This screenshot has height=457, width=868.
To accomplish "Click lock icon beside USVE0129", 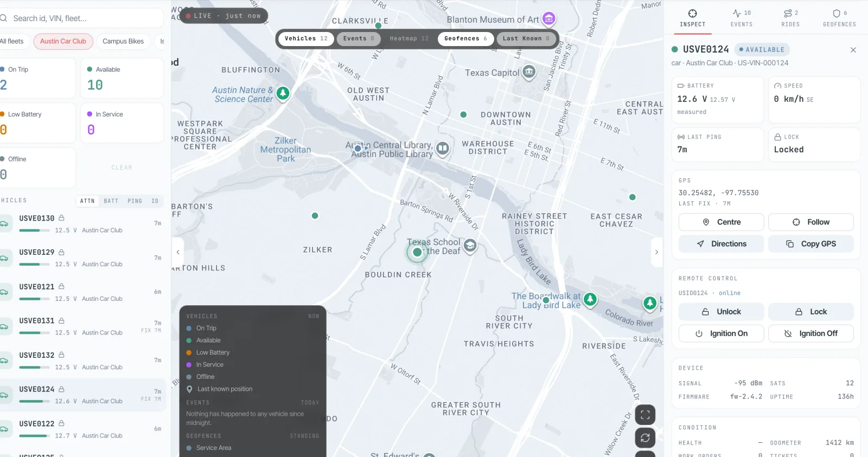I will click(61, 252).
